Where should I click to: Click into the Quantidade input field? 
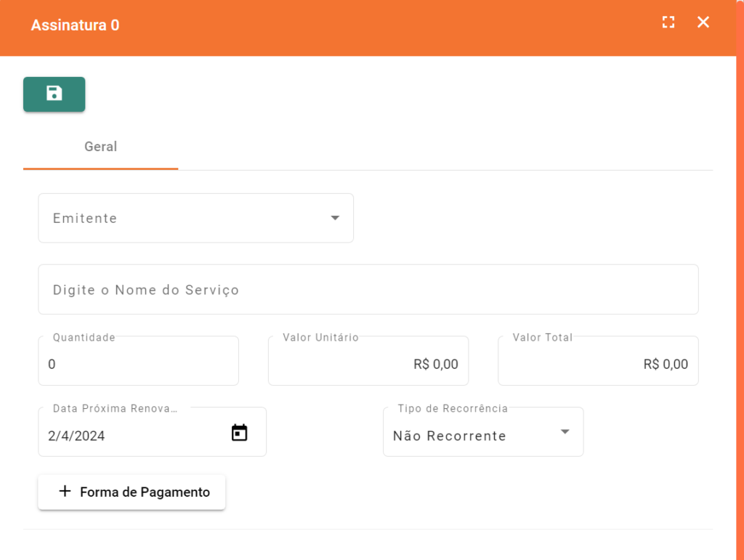[x=138, y=365]
